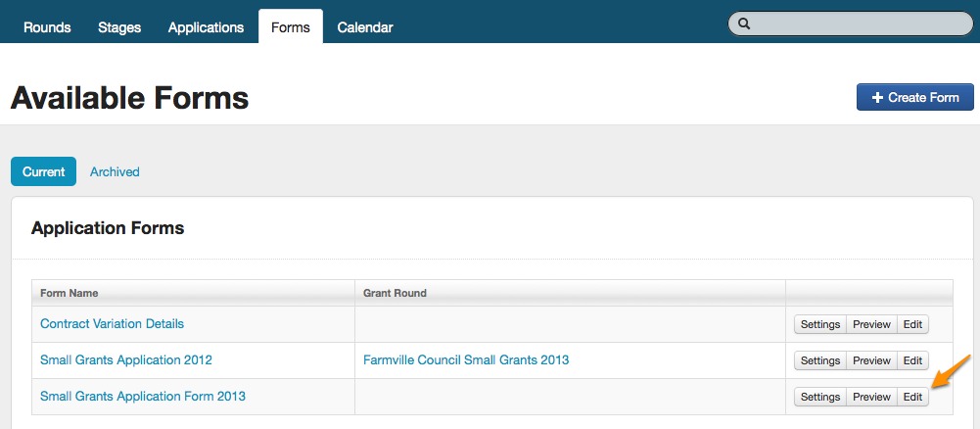
Task: Click the magnifier icon in search box
Action: [744, 24]
